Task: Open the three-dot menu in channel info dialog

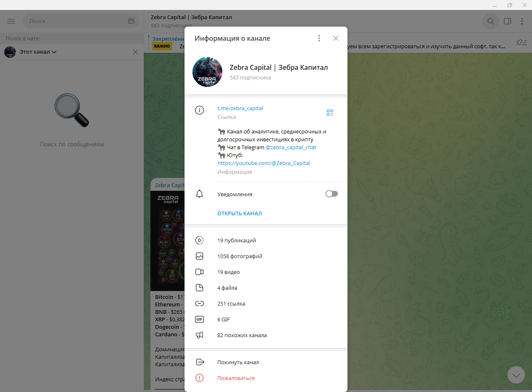Action: [319, 38]
